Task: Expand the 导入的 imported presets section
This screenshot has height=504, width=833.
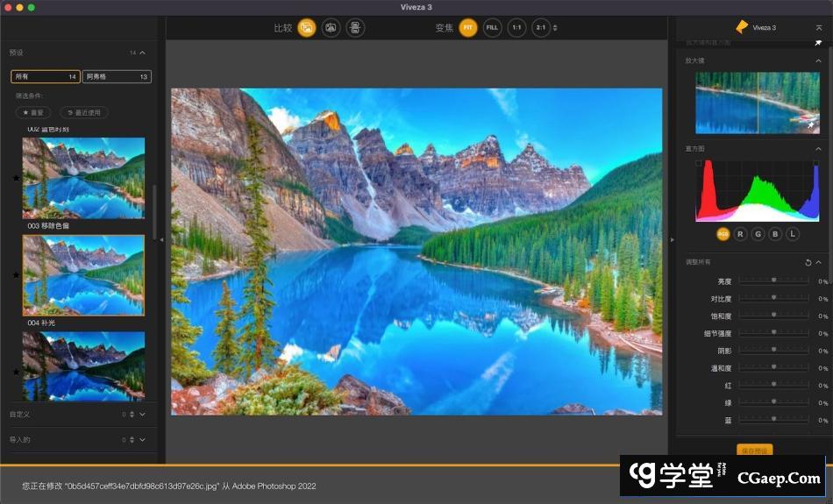Action: point(142,439)
